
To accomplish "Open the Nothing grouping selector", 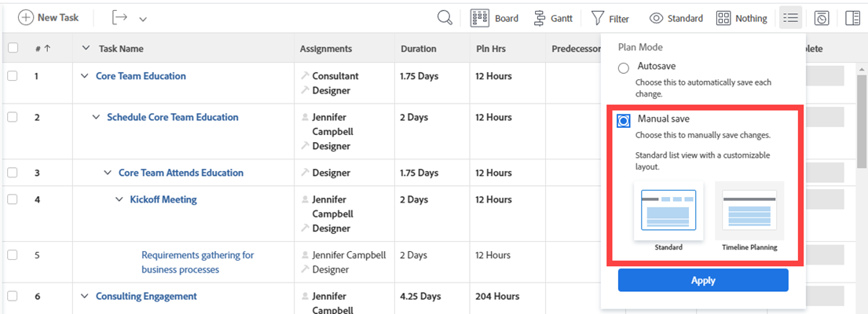I will pyautogui.click(x=742, y=18).
